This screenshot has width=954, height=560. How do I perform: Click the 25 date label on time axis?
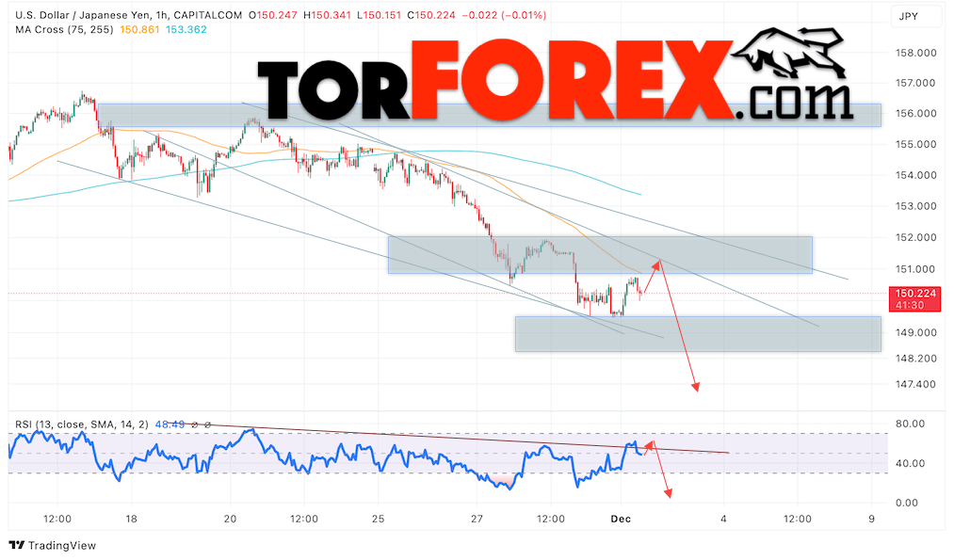(378, 519)
